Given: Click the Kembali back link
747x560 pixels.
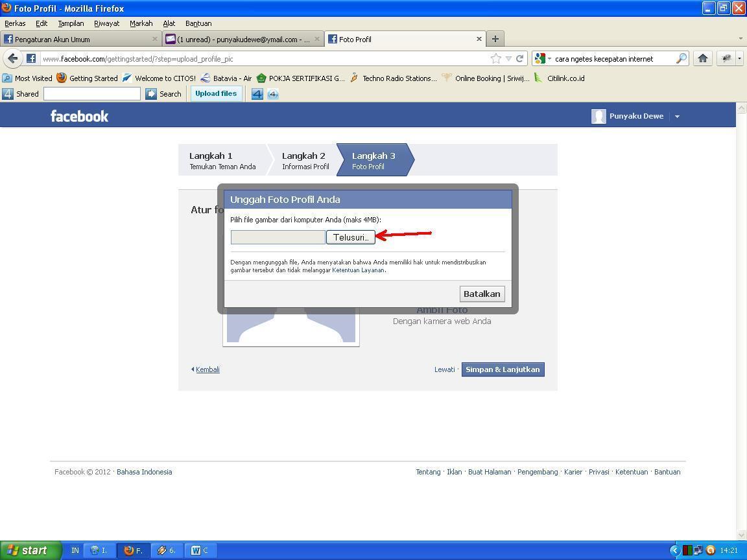Looking at the screenshot, I should [207, 369].
